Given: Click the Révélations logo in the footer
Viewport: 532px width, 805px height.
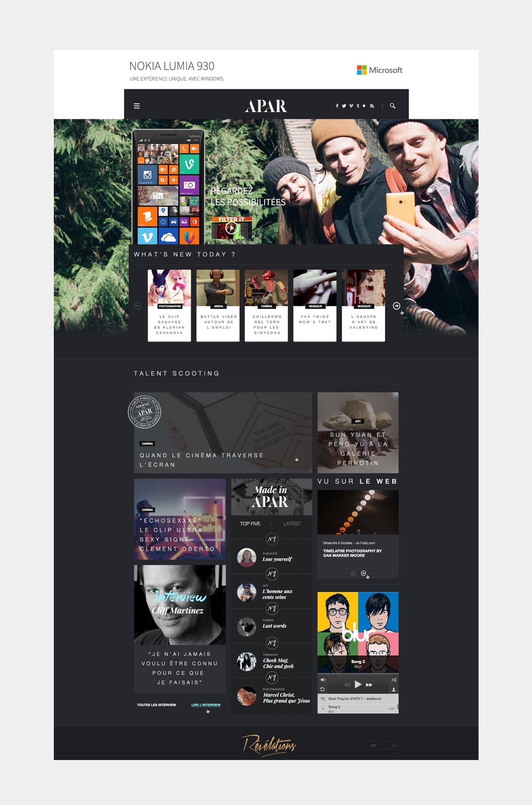Looking at the screenshot, I should click(269, 745).
